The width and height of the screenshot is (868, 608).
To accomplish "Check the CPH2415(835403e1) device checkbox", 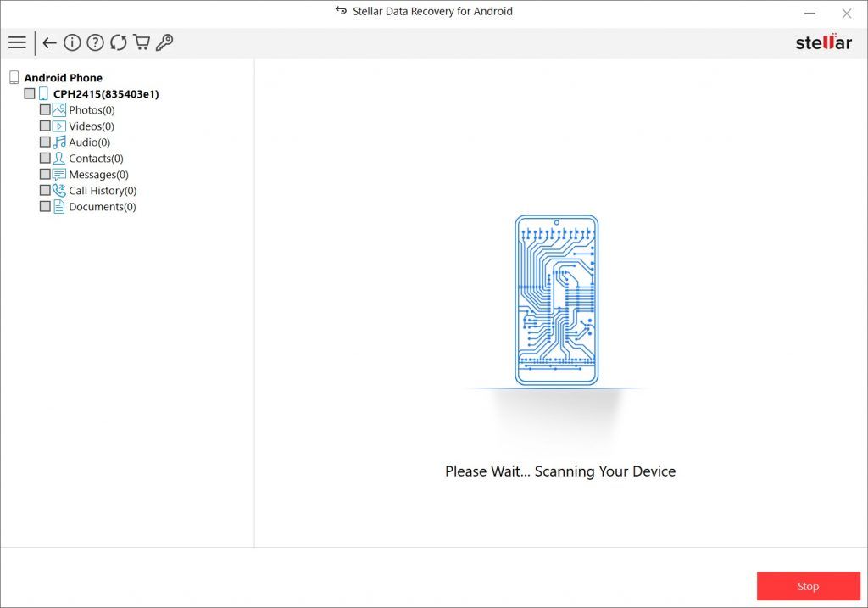I will coord(30,93).
